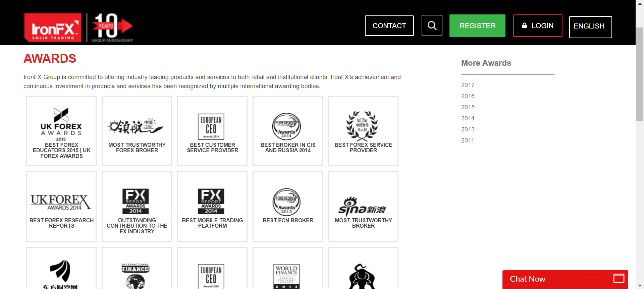Click the AWARDS page heading

(50, 59)
